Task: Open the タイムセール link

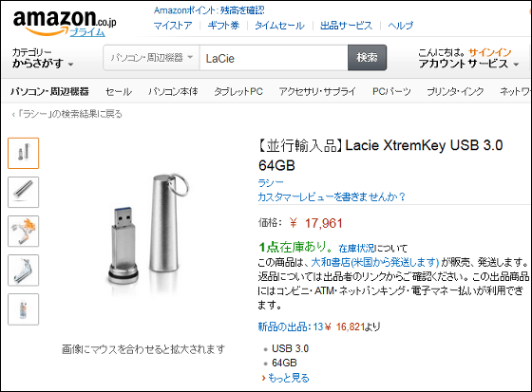Action: pos(279,26)
